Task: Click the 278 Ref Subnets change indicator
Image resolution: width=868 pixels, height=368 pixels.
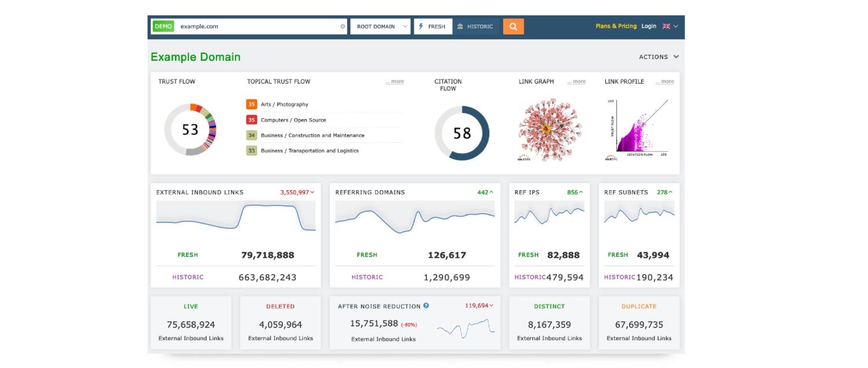Action: (665, 192)
